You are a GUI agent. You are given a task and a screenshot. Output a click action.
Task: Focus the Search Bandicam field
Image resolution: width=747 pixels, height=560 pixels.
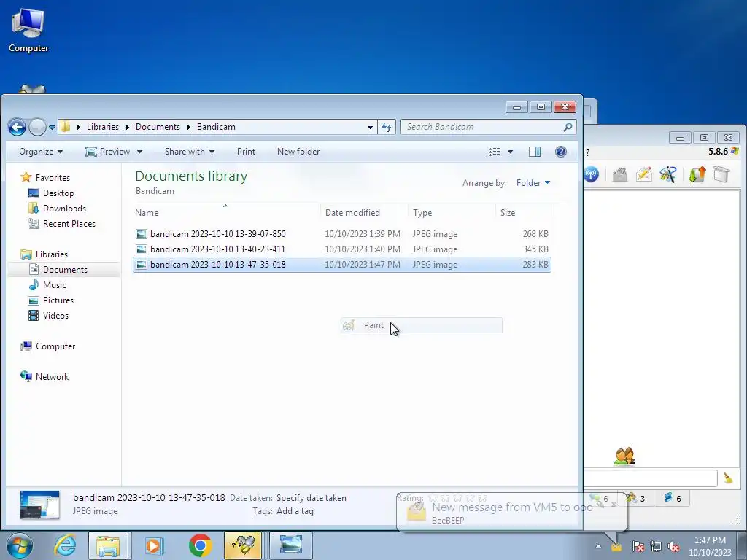click(488, 127)
